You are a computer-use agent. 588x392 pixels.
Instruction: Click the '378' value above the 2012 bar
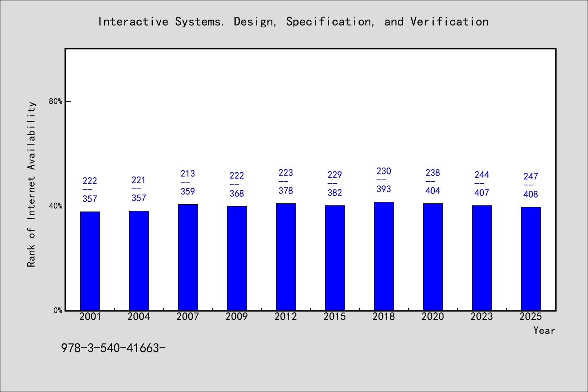tap(286, 191)
